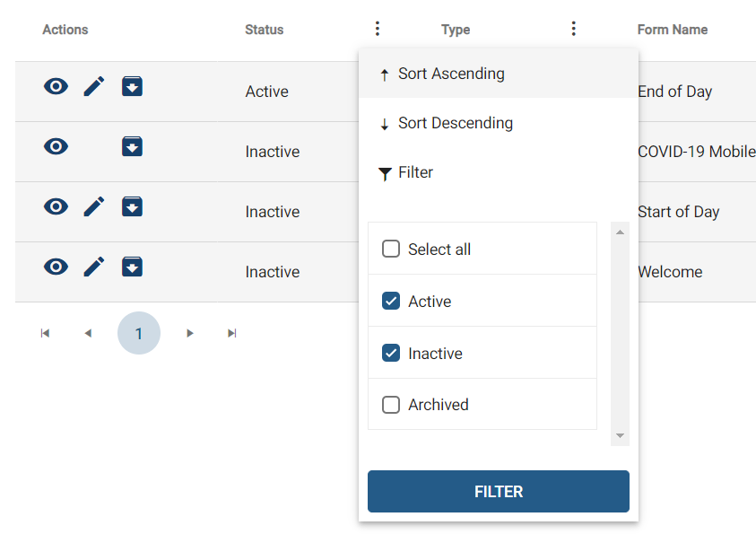The width and height of the screenshot is (756, 543).
Task: View the COVID-19 Mobile form
Action: [x=56, y=146]
